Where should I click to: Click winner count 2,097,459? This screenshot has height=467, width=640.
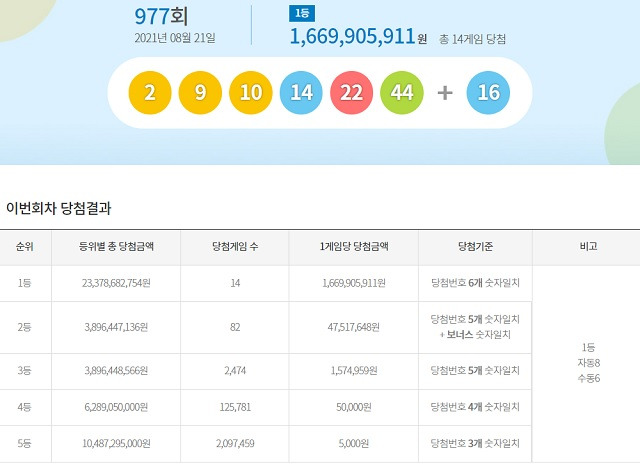pyautogui.click(x=235, y=443)
